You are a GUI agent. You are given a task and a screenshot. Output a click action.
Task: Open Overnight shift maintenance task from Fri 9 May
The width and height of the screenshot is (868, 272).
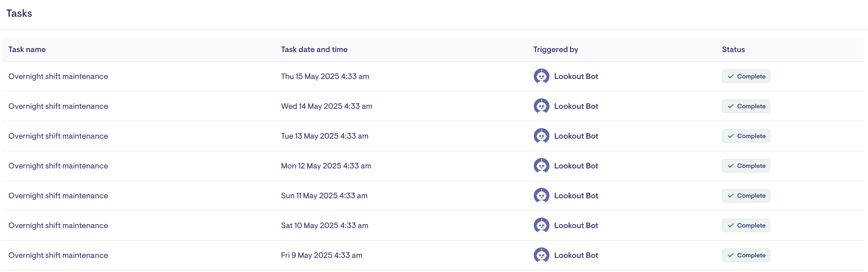click(58, 255)
